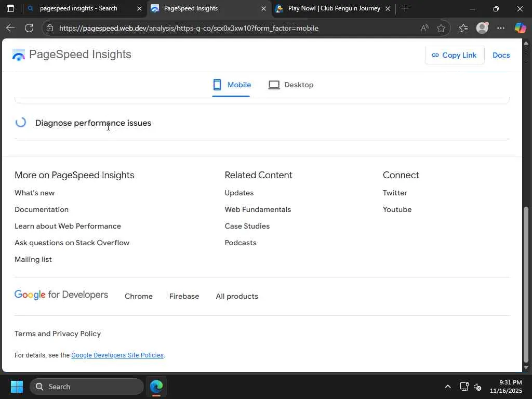532x399 pixels.
Task: Open Terms and Privacy Policy link
Action: [58, 334]
